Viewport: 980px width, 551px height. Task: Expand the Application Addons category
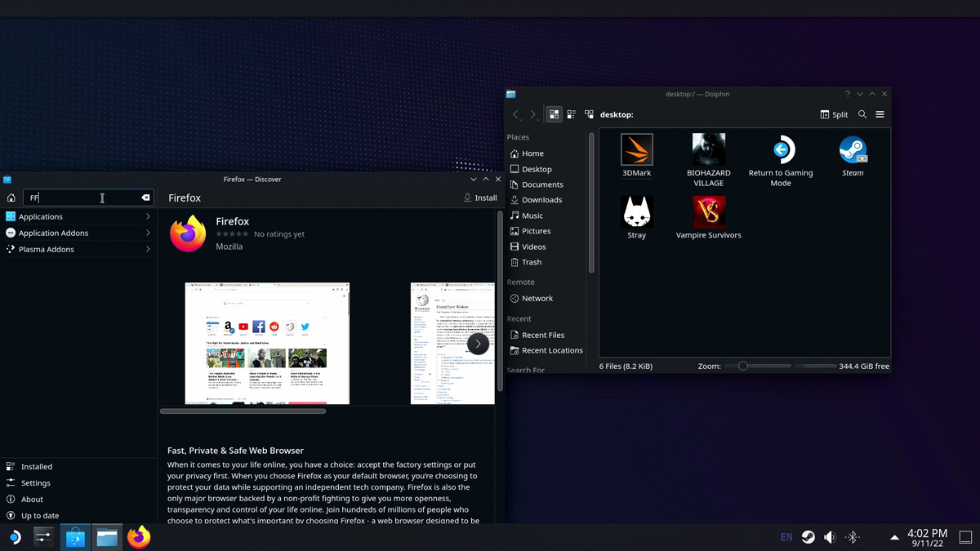coord(78,233)
